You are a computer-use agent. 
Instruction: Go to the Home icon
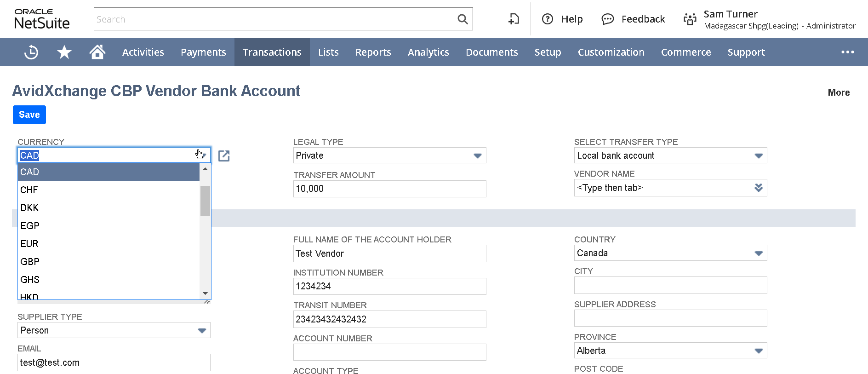tap(97, 52)
